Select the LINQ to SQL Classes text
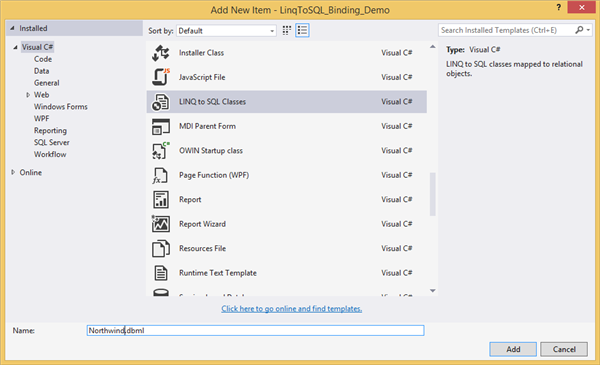Image resolution: width=600 pixels, height=365 pixels. 212,102
